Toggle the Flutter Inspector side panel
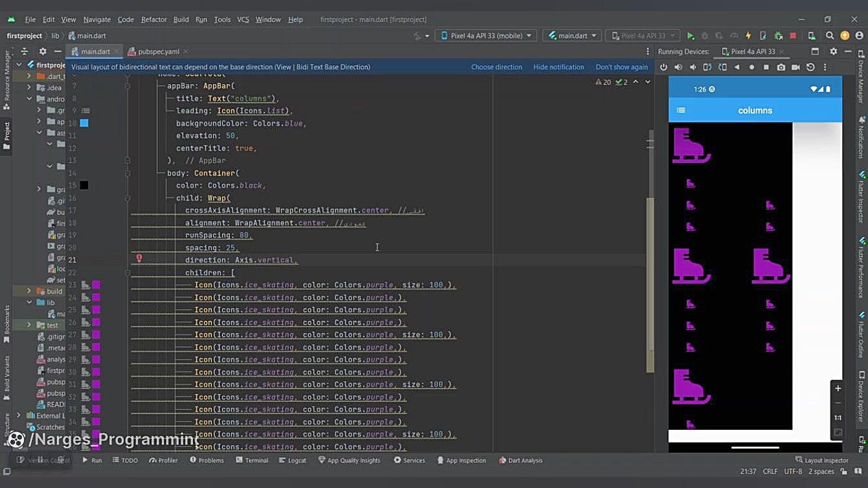Viewport: 868px width, 488px height. pyautogui.click(x=862, y=197)
